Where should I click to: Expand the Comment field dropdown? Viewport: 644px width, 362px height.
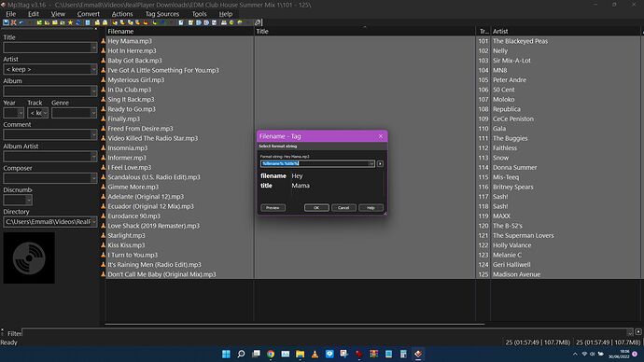pos(93,134)
